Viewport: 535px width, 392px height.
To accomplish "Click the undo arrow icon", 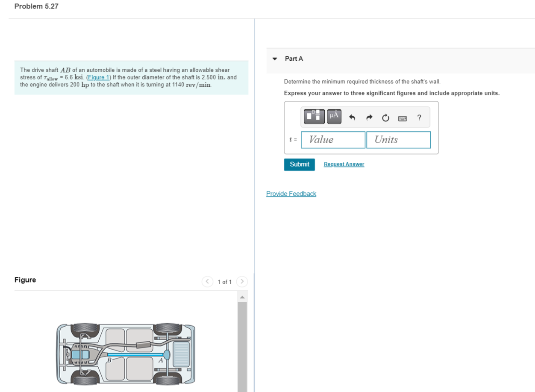I will [352, 118].
